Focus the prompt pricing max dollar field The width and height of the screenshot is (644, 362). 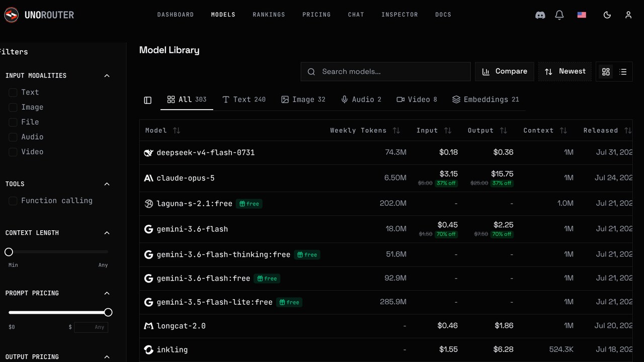91,327
